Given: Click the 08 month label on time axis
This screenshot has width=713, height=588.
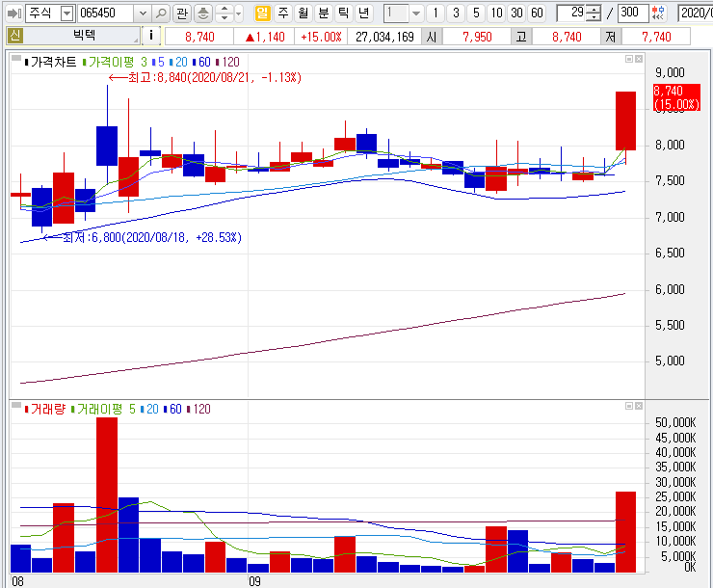Looking at the screenshot, I should tap(17, 581).
